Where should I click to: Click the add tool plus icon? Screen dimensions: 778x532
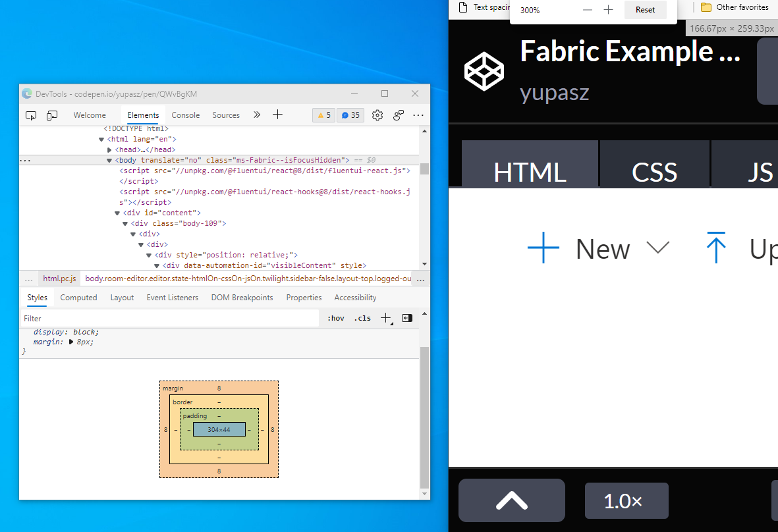coord(278,115)
